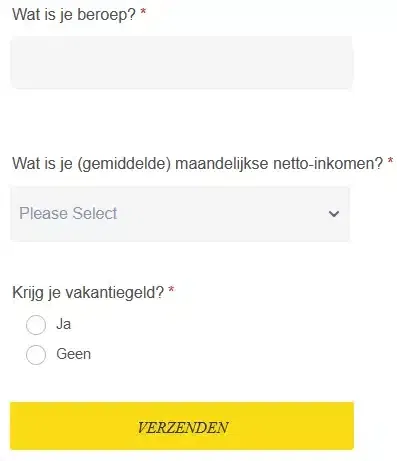Screen dimensions: 397x461
Task: Click the circle icon next to Geen
Action: tap(36, 355)
